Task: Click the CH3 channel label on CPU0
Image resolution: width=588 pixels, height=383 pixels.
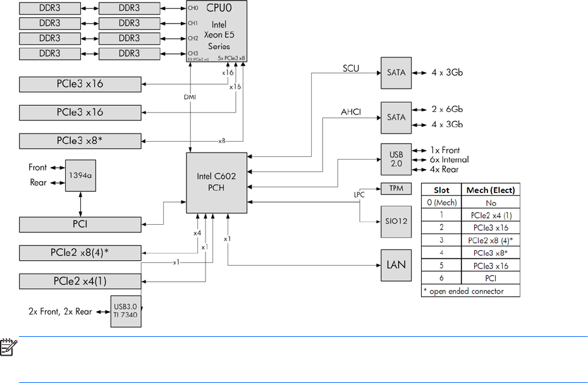Action: 193,53
